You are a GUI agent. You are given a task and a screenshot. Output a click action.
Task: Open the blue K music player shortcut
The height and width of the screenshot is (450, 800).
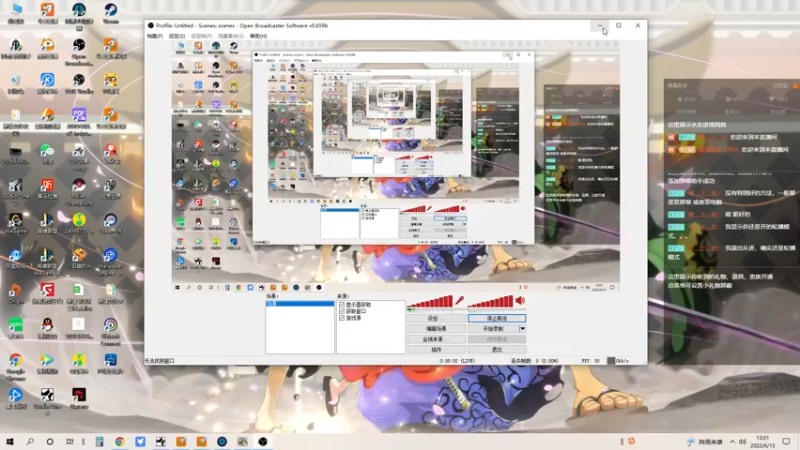click(x=47, y=84)
